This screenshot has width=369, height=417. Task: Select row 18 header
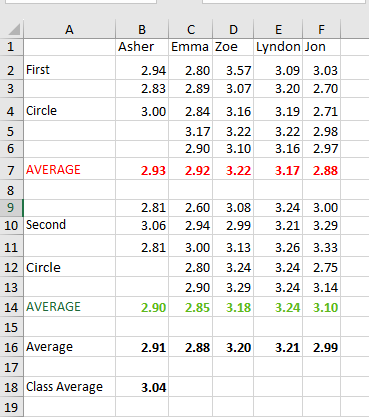[x=11, y=387]
